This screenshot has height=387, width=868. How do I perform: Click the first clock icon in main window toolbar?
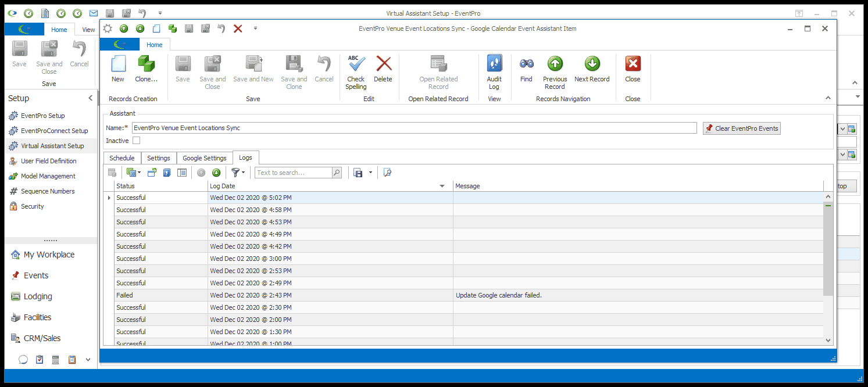(x=28, y=13)
